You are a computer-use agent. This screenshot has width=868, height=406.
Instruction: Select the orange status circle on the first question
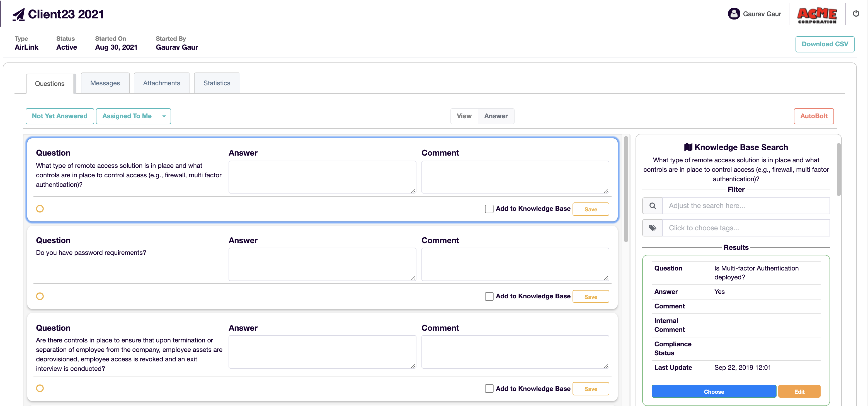coord(40,208)
